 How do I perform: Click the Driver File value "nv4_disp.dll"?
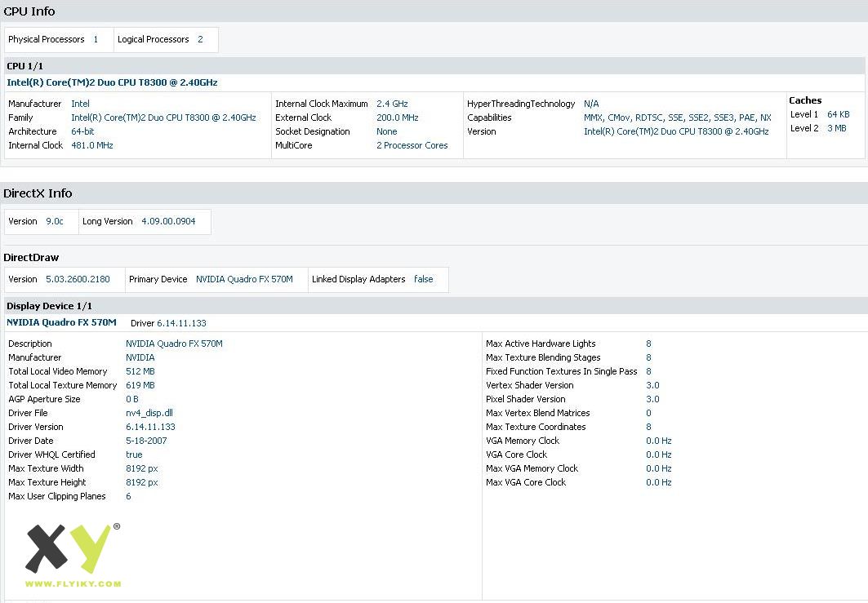[149, 413]
